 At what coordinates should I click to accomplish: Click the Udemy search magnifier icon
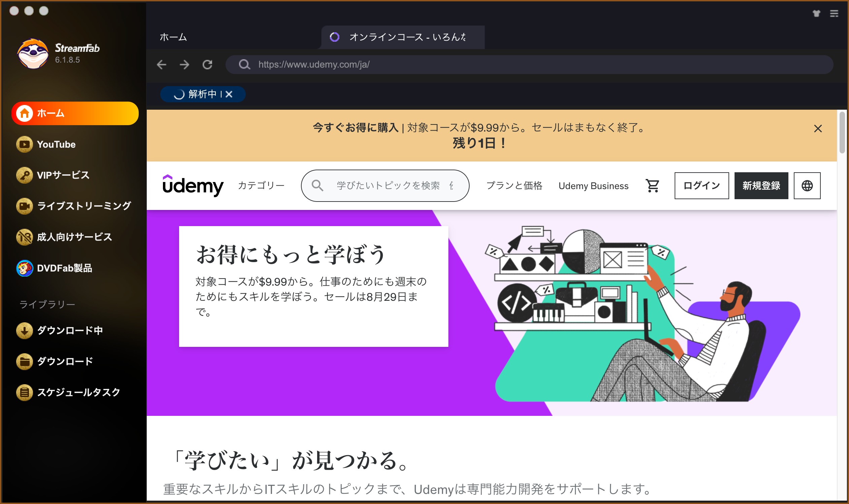point(317,185)
